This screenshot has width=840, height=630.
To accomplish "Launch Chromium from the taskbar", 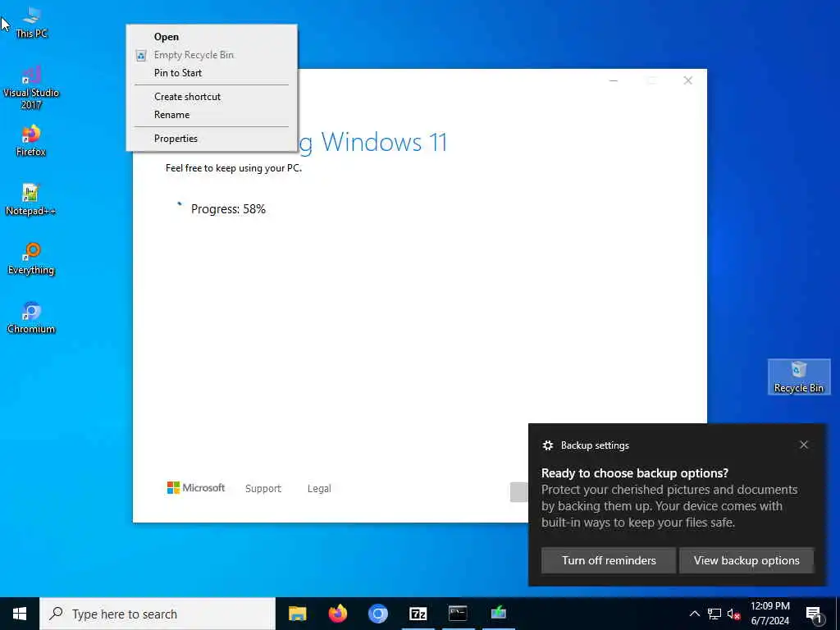I will [x=377, y=614].
